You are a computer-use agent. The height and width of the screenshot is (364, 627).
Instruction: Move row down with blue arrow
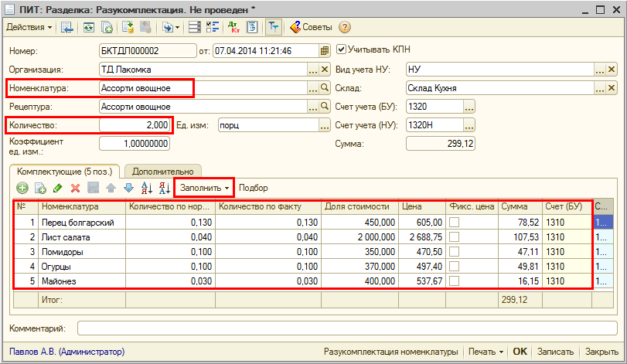(128, 188)
